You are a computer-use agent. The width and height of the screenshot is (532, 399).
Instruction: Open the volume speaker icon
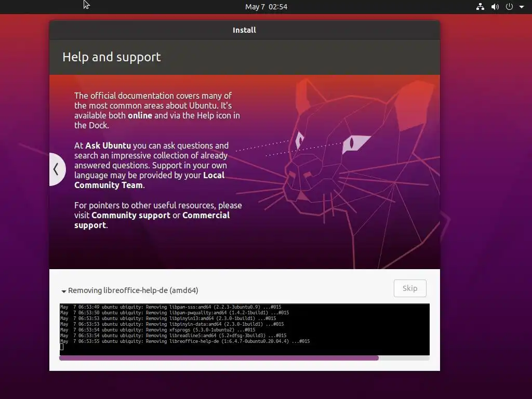(495, 7)
